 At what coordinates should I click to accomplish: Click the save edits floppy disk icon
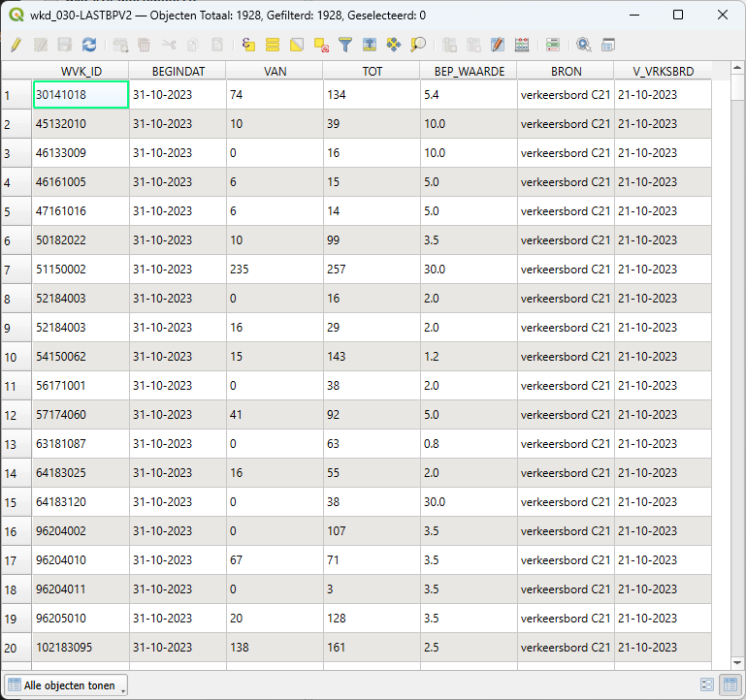point(65,46)
